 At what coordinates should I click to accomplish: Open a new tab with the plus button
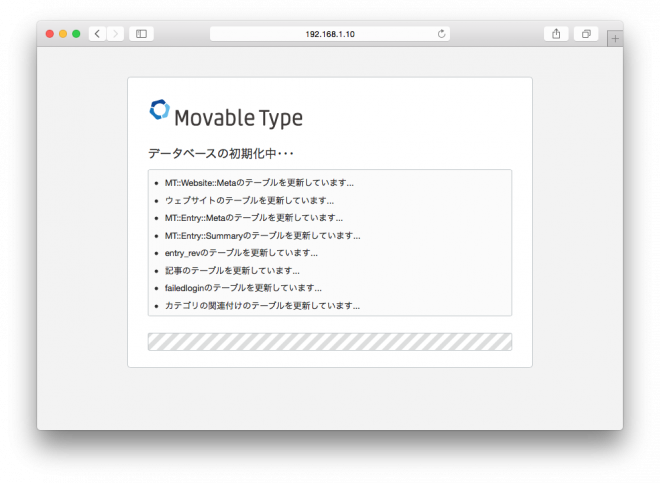(x=614, y=39)
